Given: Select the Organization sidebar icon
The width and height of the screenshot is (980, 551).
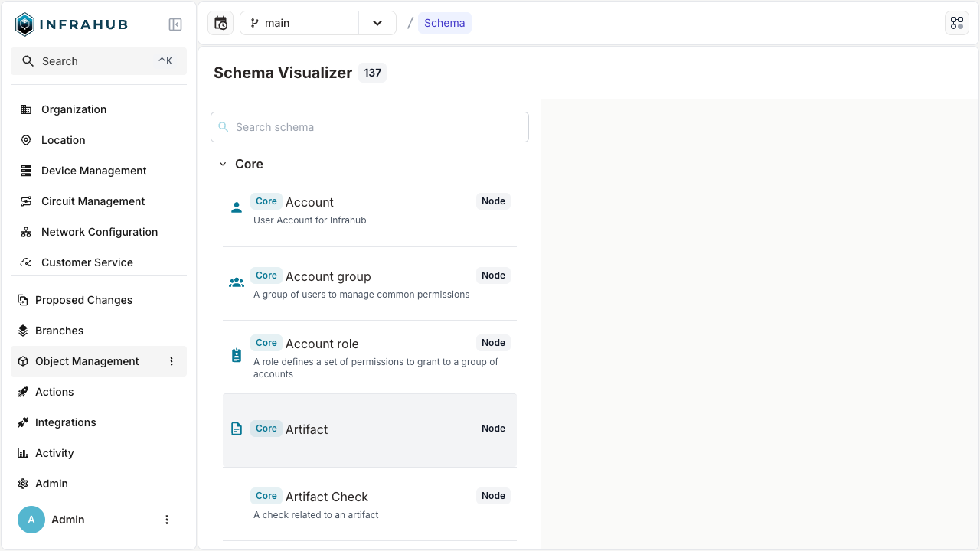Looking at the screenshot, I should pos(26,109).
